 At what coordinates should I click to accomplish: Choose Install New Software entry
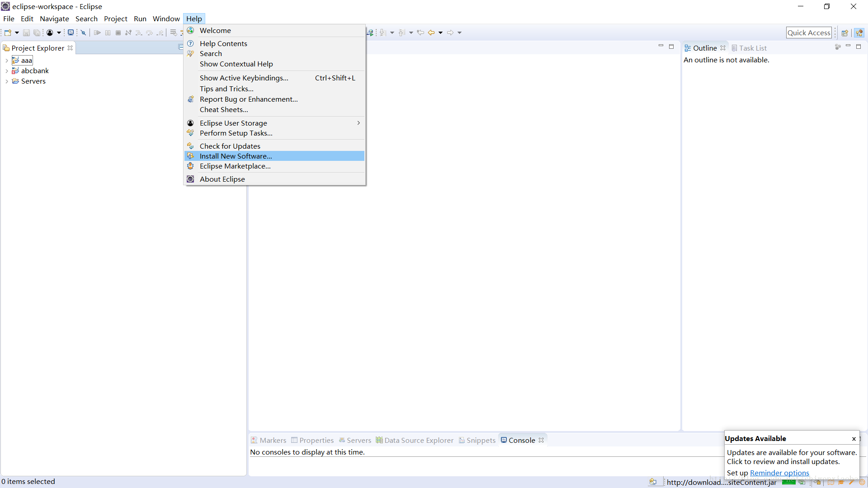[274, 156]
